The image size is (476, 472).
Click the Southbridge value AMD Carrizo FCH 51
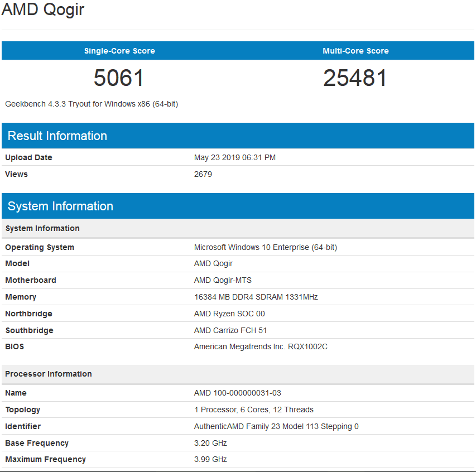[x=230, y=330]
